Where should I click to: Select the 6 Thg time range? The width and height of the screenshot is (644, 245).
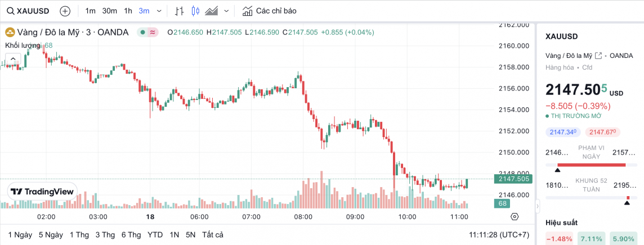[131, 234]
